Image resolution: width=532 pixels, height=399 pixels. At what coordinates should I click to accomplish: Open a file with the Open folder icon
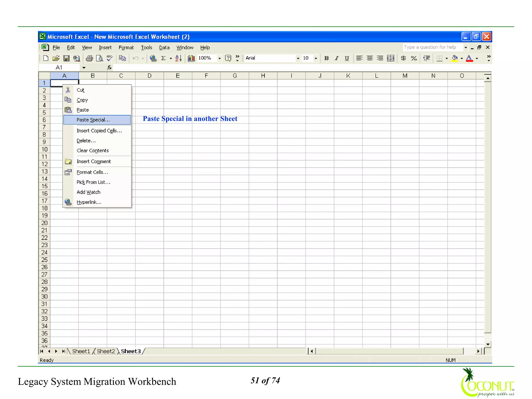(56, 58)
